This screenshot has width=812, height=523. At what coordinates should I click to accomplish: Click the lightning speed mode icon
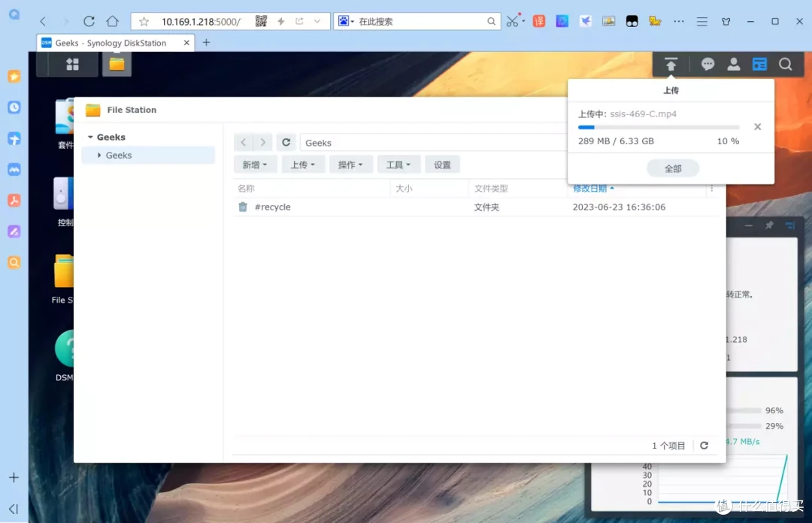(x=281, y=21)
